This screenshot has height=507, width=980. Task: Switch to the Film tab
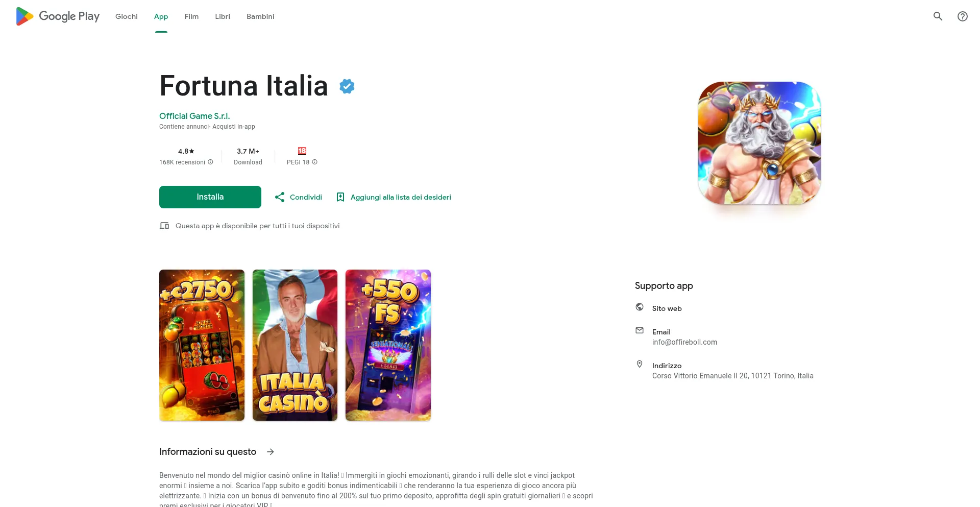point(191,16)
